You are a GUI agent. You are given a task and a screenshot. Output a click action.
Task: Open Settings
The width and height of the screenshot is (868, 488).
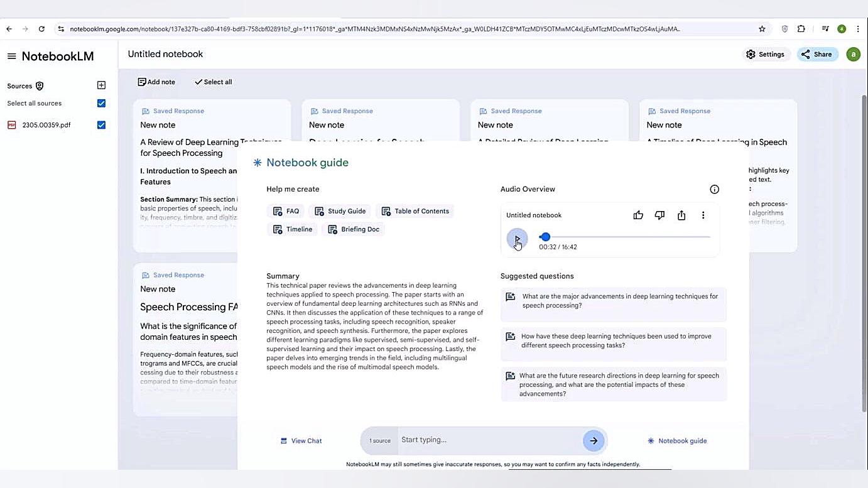pos(765,55)
